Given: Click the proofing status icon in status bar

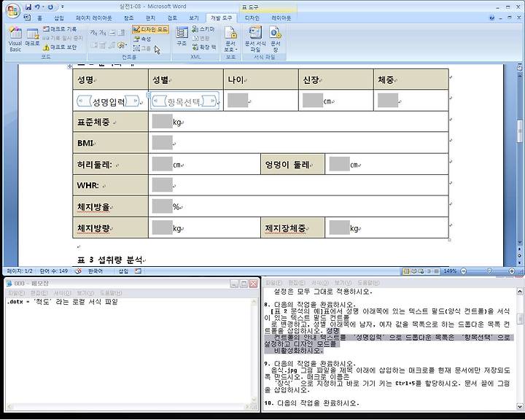Looking at the screenshot, I should (x=78, y=271).
